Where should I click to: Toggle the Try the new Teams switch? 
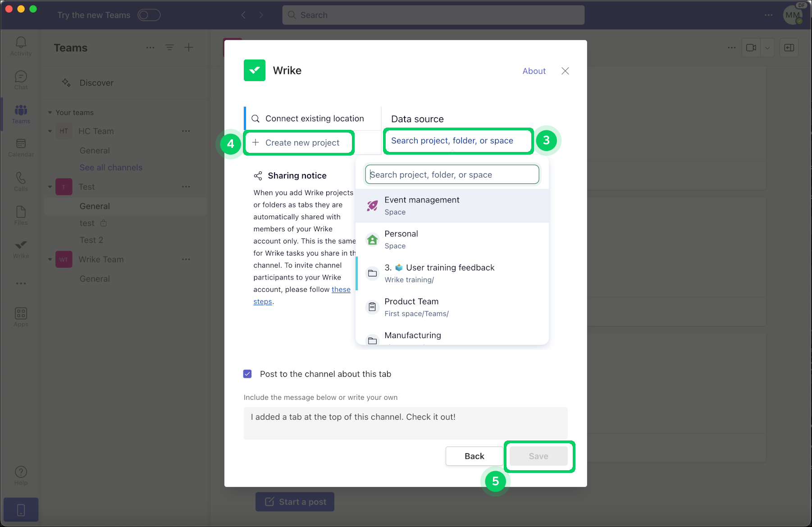[149, 15]
